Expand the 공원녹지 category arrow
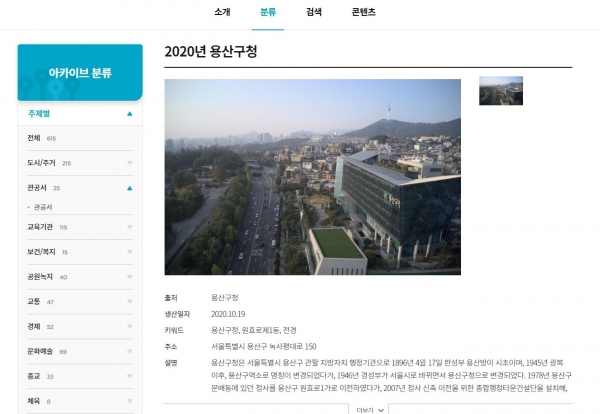 130,277
